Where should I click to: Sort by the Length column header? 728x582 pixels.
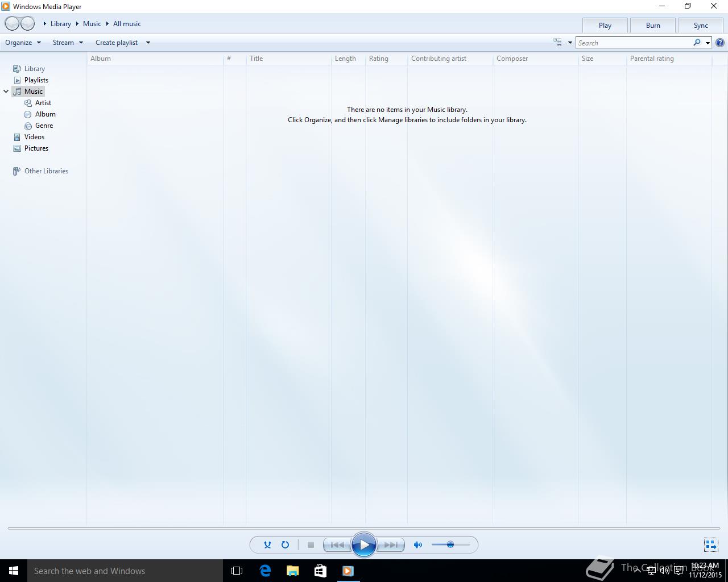(x=348, y=59)
